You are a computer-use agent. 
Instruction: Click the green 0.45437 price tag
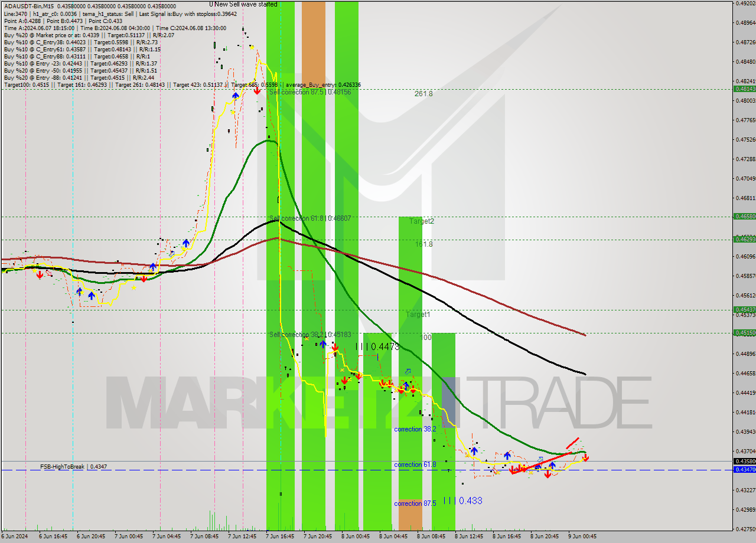(744, 309)
